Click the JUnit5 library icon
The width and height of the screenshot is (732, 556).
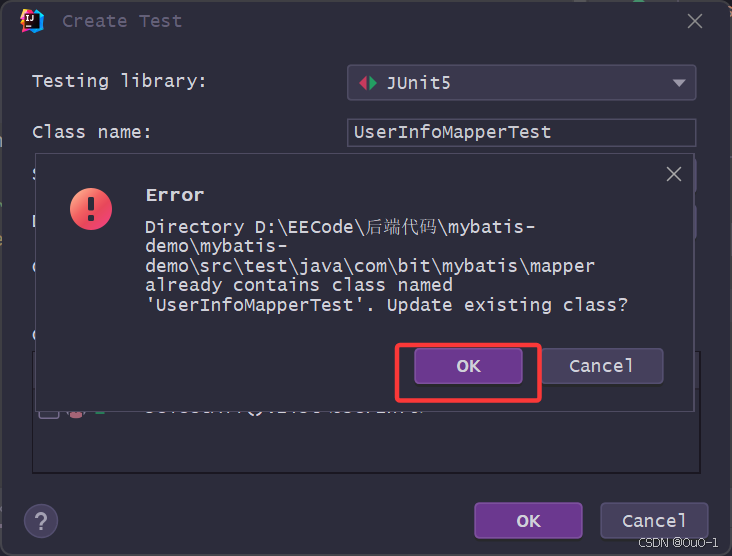pyautogui.click(x=368, y=83)
